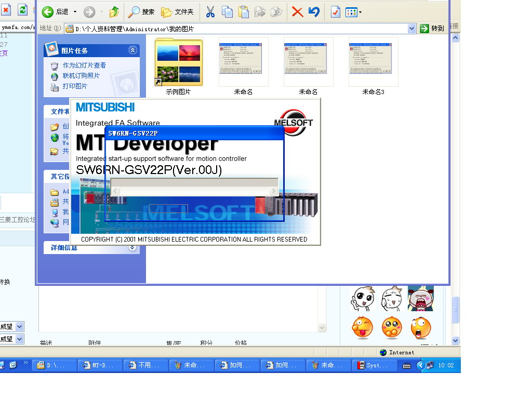Click View as slideshow (作为幻灯片查看) link

(x=84, y=65)
